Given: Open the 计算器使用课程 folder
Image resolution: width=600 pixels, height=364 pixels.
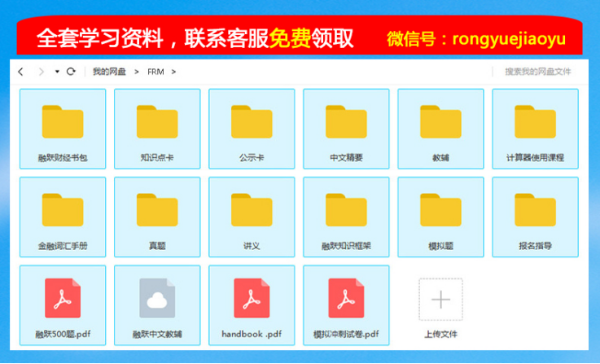Looking at the screenshot, I should 535,128.
